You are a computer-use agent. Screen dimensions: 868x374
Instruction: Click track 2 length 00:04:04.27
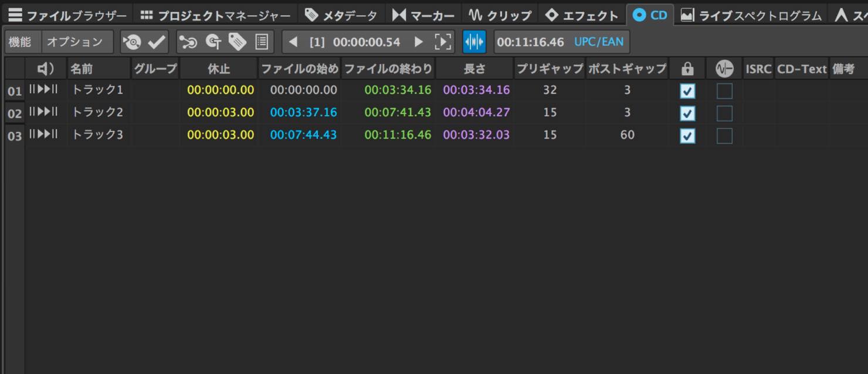point(476,112)
